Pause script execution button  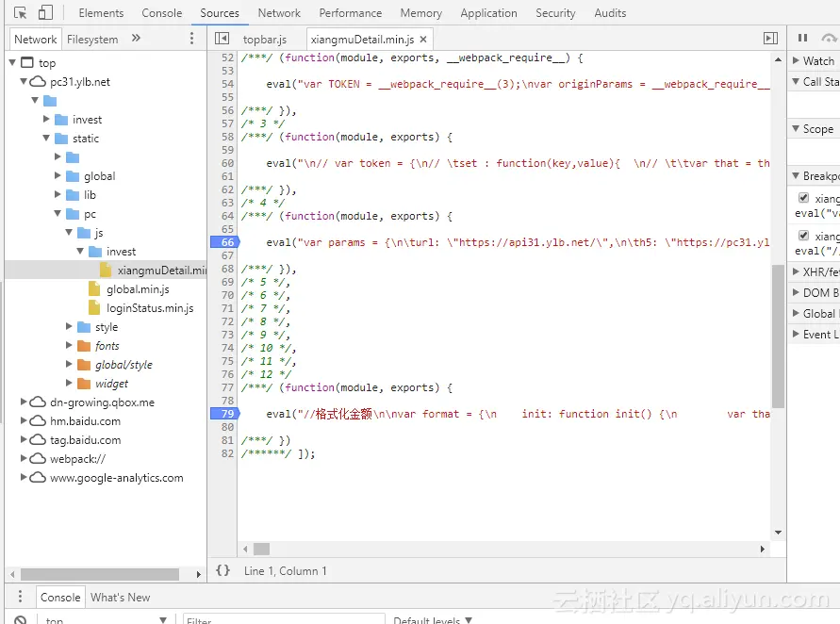(802, 38)
